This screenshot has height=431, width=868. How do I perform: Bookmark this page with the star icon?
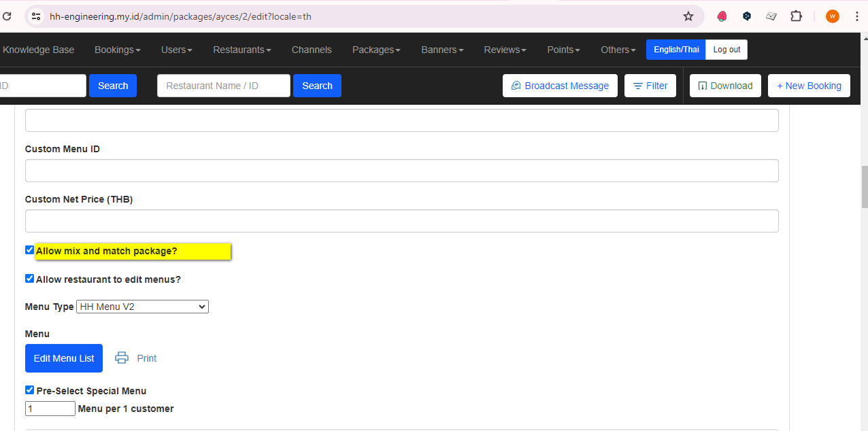tap(688, 16)
